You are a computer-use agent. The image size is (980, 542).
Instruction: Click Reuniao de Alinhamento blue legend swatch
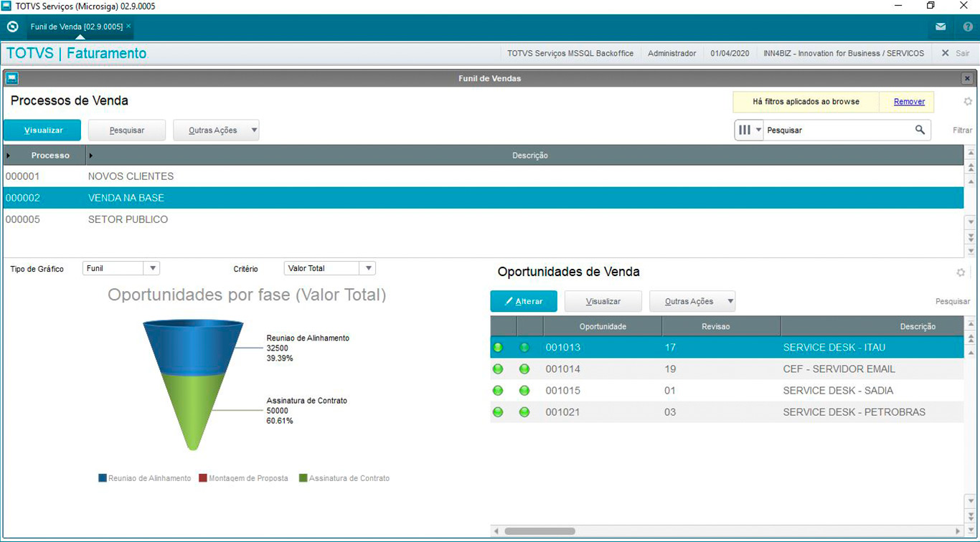[x=103, y=478]
